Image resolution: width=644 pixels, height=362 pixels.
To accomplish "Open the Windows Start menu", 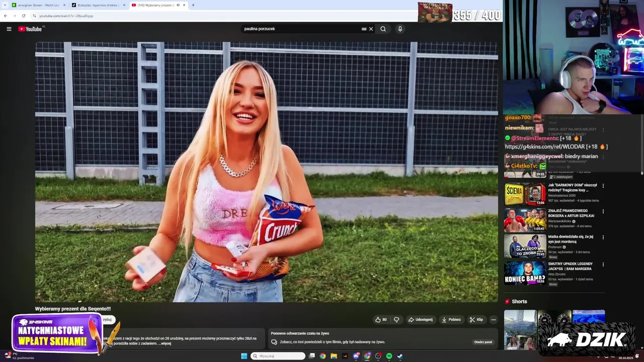I will (x=244, y=356).
